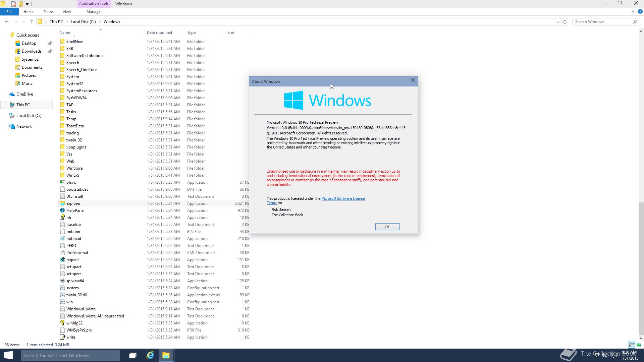Select the bootstat.dat file
Screen dimensions: 644x362
point(77,189)
